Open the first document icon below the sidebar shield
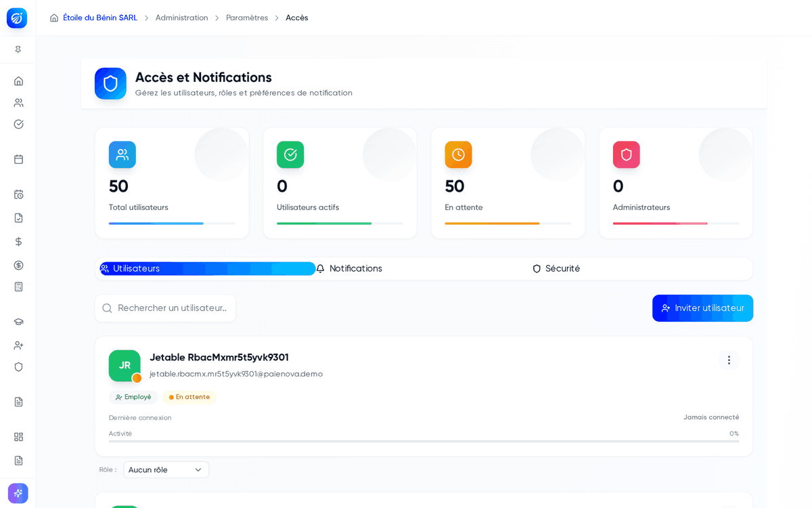 pos(18,402)
